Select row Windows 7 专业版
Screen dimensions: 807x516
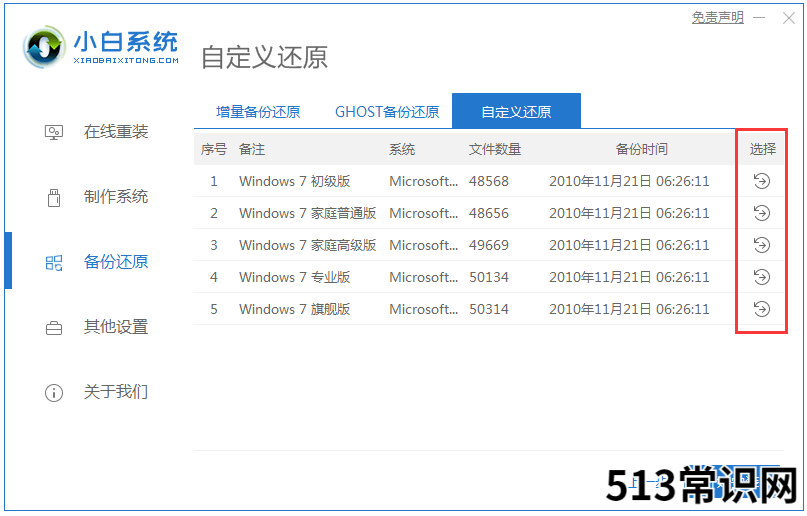[489, 277]
